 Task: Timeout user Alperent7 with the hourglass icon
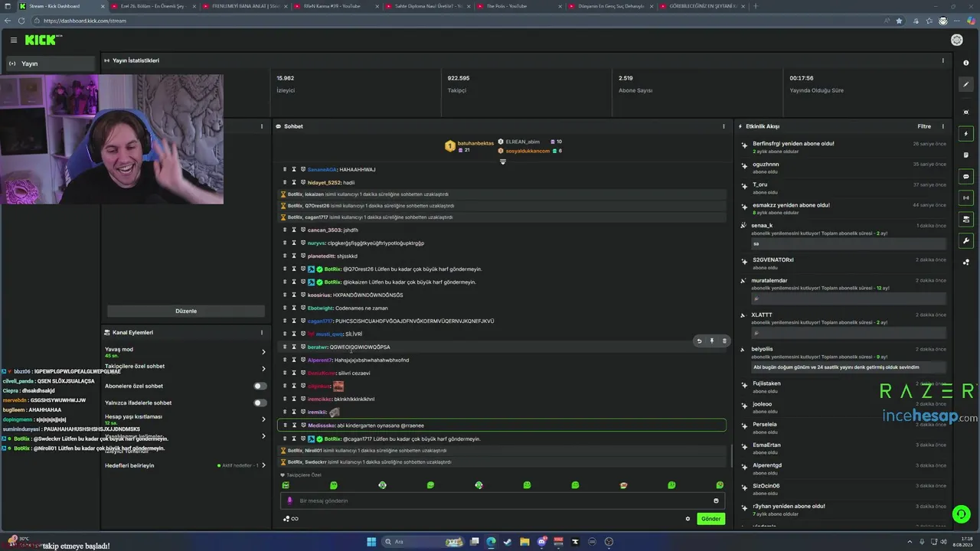click(x=293, y=360)
